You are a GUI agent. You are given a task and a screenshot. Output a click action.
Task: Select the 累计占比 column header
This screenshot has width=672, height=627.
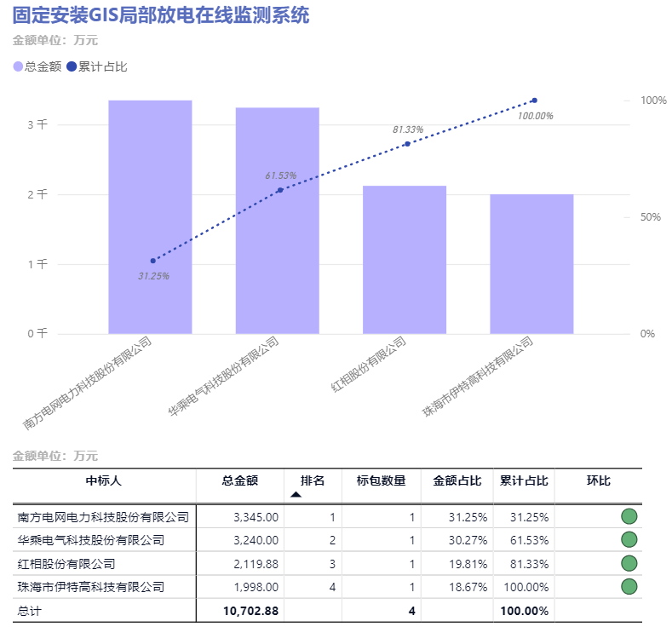point(524,480)
